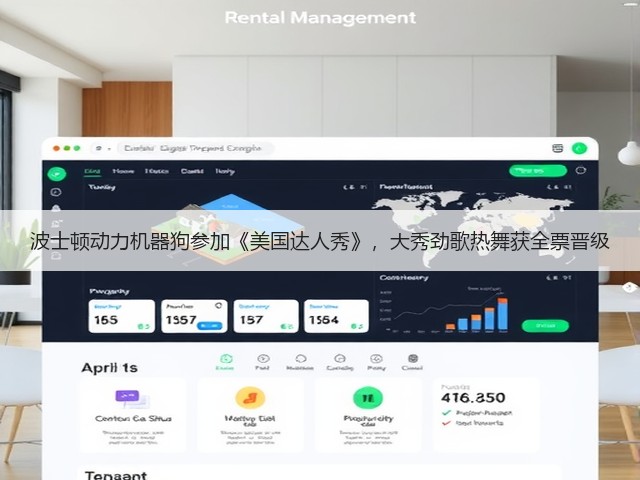Click the small green badge in 157 card

pos(287,326)
